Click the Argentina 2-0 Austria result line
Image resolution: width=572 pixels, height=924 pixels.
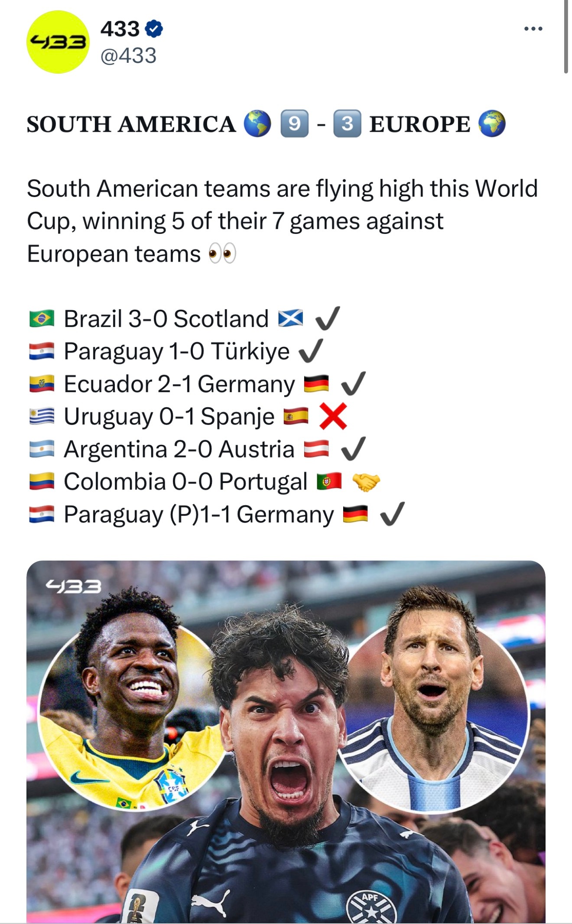click(198, 449)
